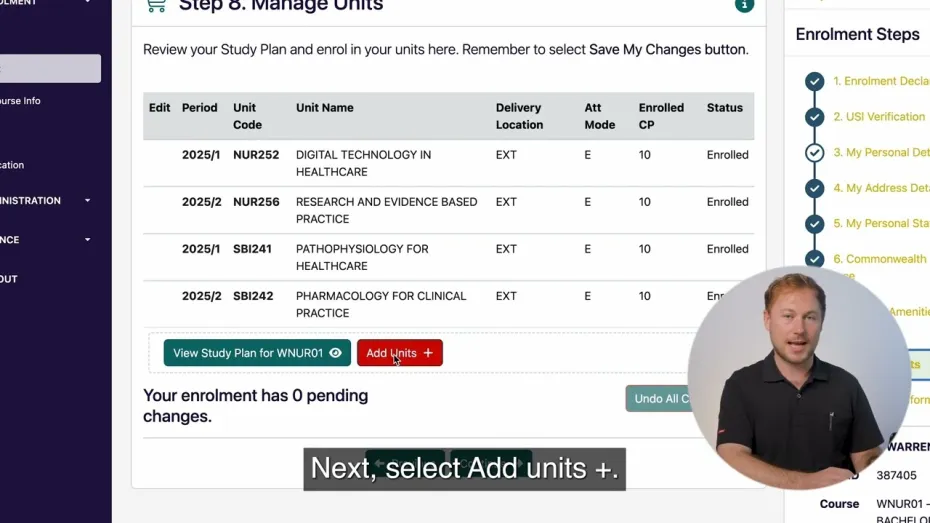Expand the Finance sidebar dropdown arrow

point(87,240)
